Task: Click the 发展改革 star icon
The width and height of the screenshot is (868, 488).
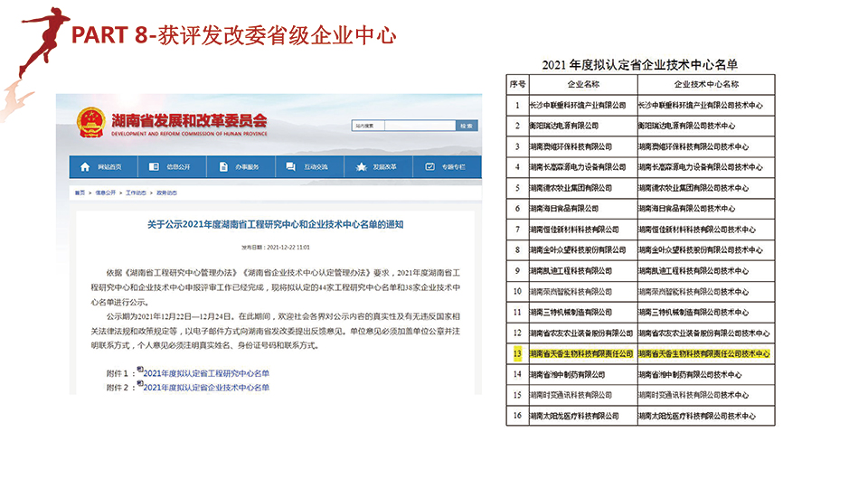Action: (361, 167)
